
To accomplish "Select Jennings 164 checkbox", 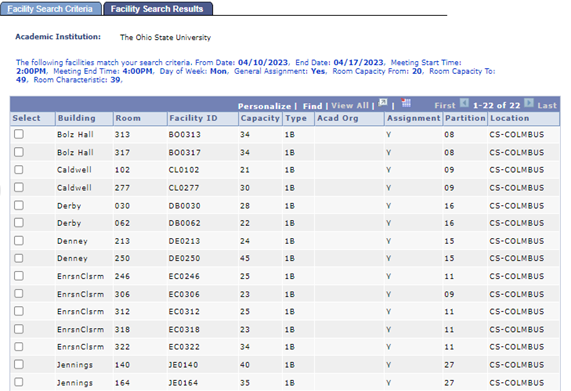I will pyautogui.click(x=19, y=382).
